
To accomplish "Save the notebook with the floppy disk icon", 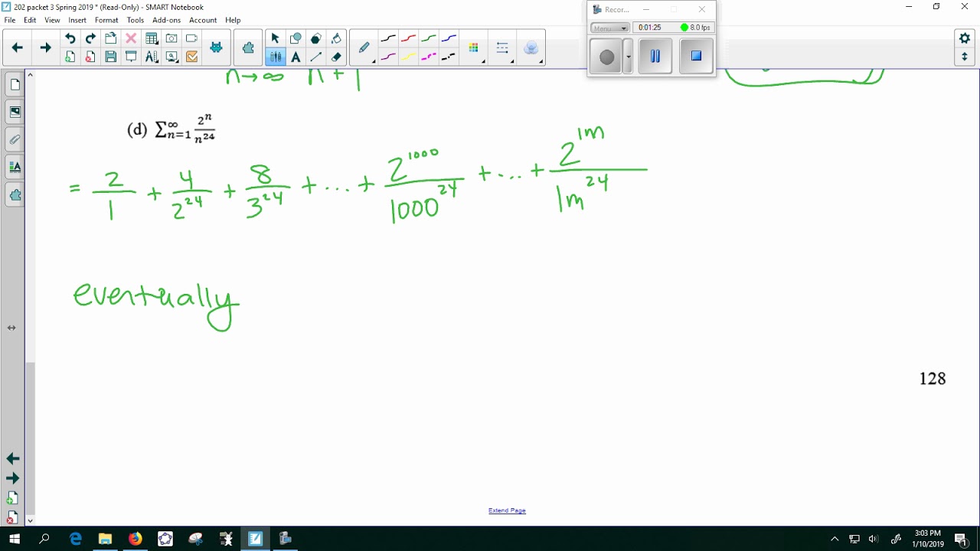I will (111, 57).
